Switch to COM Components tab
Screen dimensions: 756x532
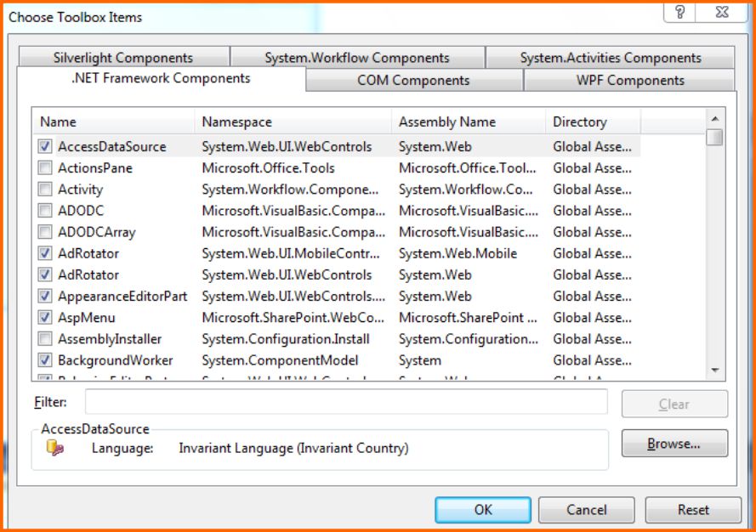[x=413, y=80]
